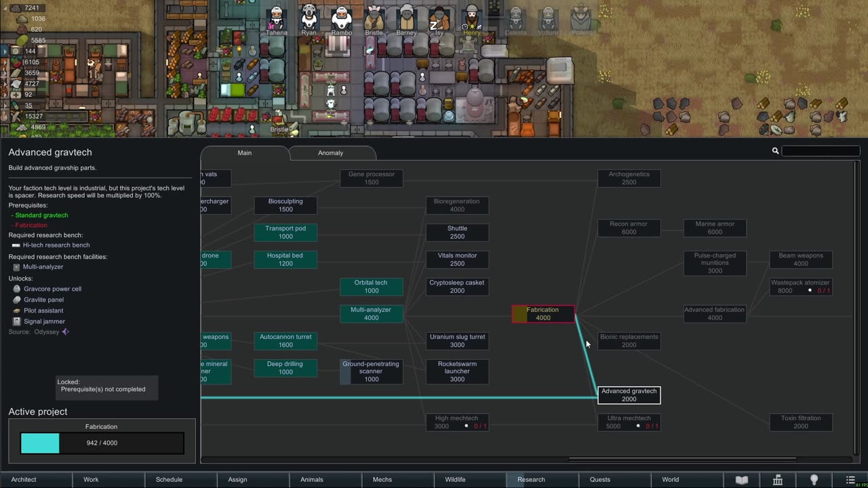Select the Fabrication research node
The image size is (868, 488).
click(x=543, y=314)
